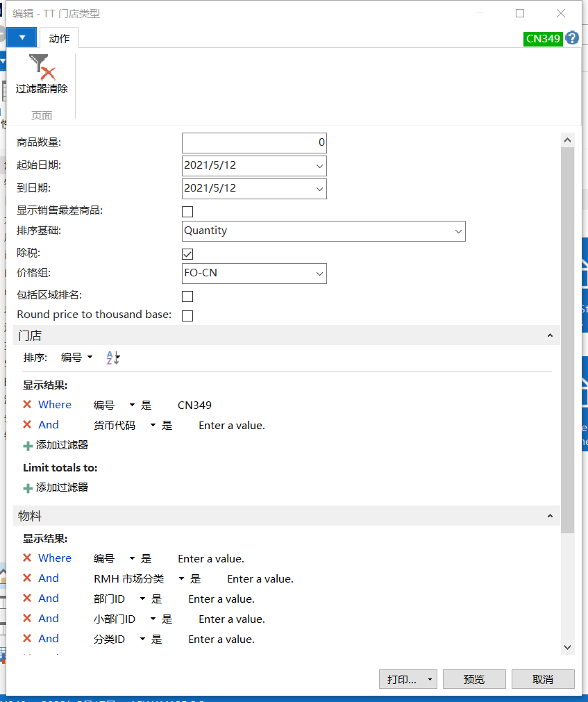This screenshot has width=588, height=702.
Task: Edit the CN349 filter value
Action: [194, 406]
